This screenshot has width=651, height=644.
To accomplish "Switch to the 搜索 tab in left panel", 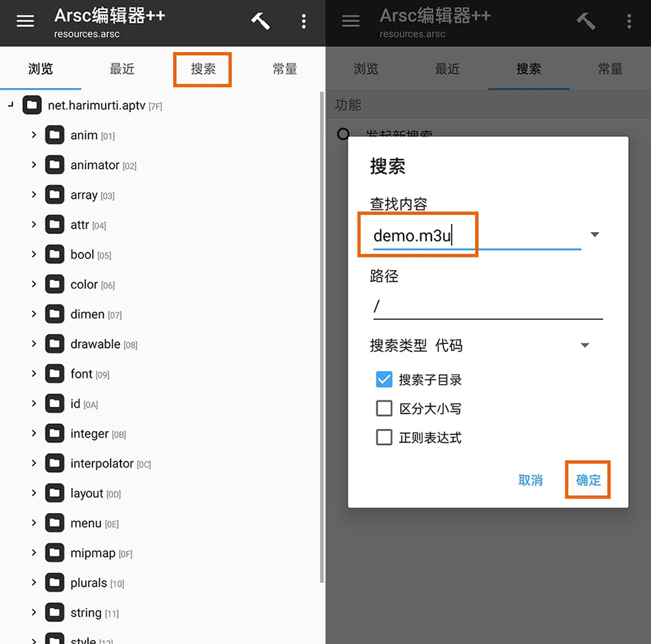I will pyautogui.click(x=203, y=69).
